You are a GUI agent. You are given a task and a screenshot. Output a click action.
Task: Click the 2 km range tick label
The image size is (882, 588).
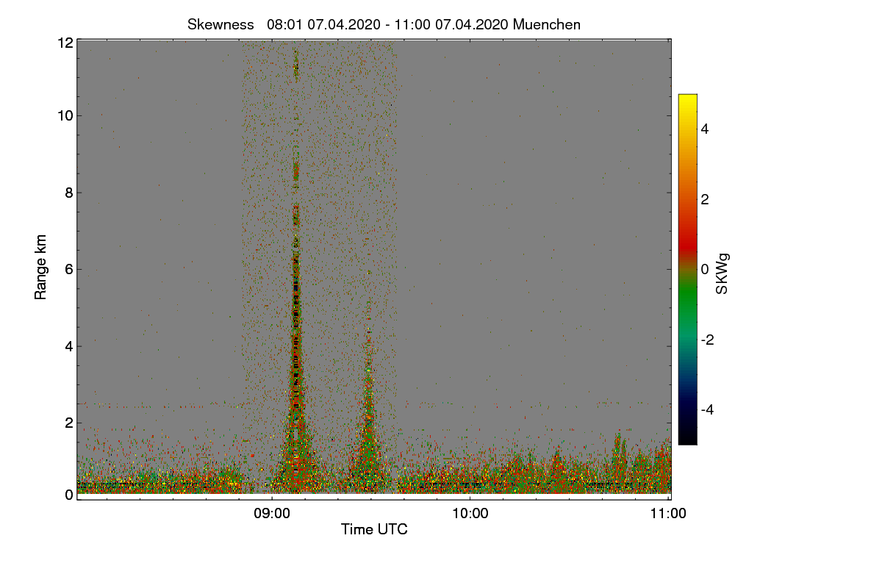(x=69, y=423)
